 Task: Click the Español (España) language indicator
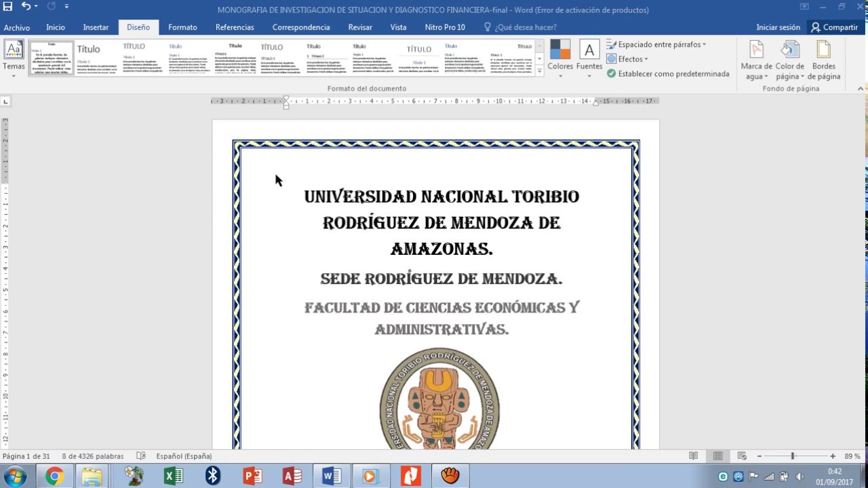184,456
